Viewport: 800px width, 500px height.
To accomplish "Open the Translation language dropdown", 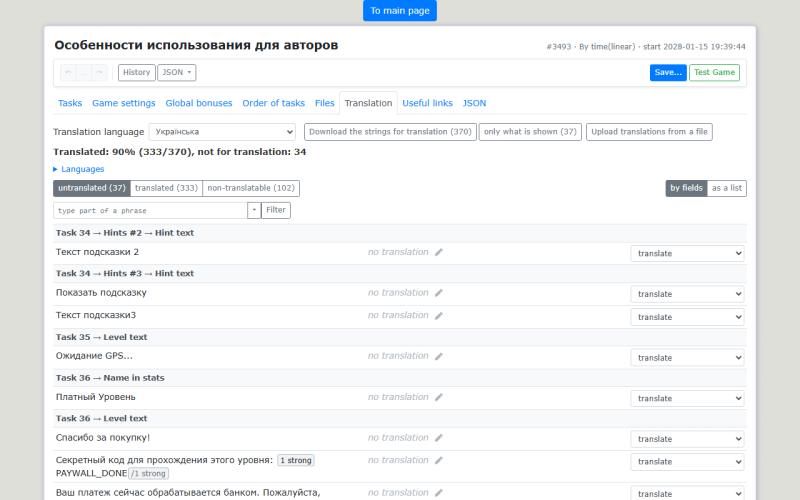I will click(222, 132).
